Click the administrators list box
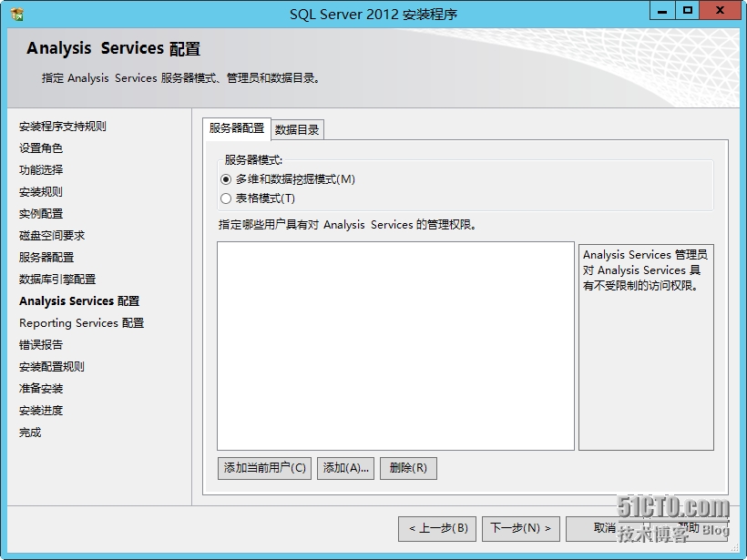This screenshot has height=560, width=747. 395,346
